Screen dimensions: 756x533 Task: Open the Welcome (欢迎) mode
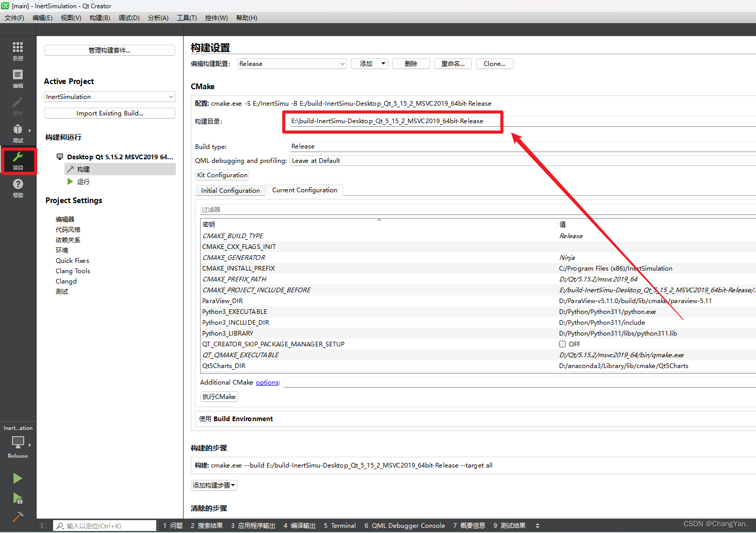(18, 52)
